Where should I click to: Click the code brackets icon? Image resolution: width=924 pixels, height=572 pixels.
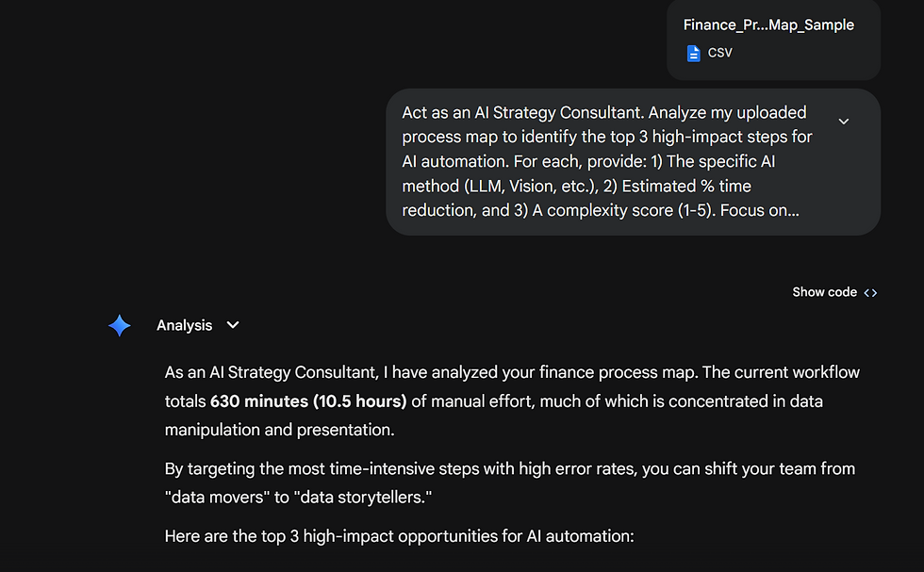point(870,292)
